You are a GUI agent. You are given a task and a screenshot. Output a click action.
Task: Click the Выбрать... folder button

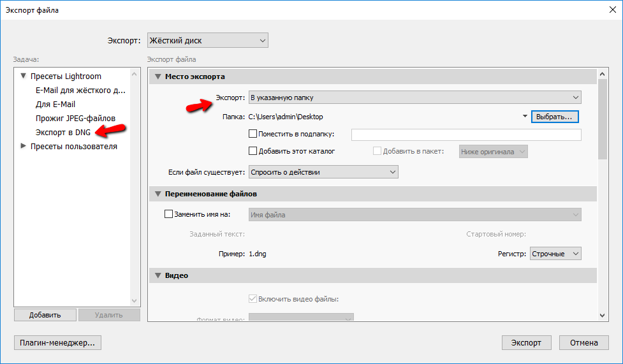pos(555,117)
